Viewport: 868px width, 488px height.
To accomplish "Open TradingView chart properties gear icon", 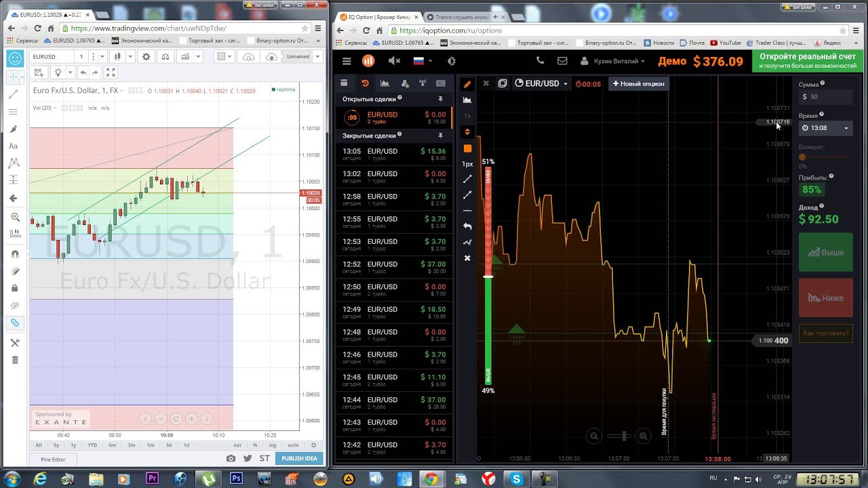I will point(146,57).
